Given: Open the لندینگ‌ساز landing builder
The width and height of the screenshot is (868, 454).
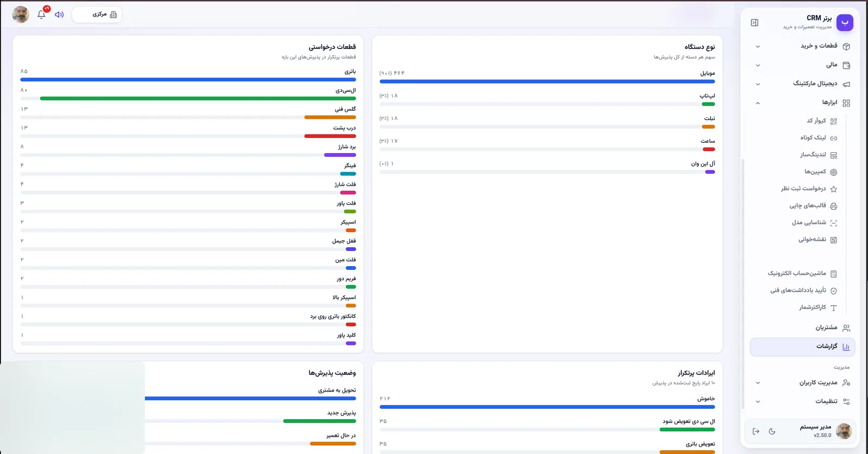Looking at the screenshot, I should coord(819,155).
